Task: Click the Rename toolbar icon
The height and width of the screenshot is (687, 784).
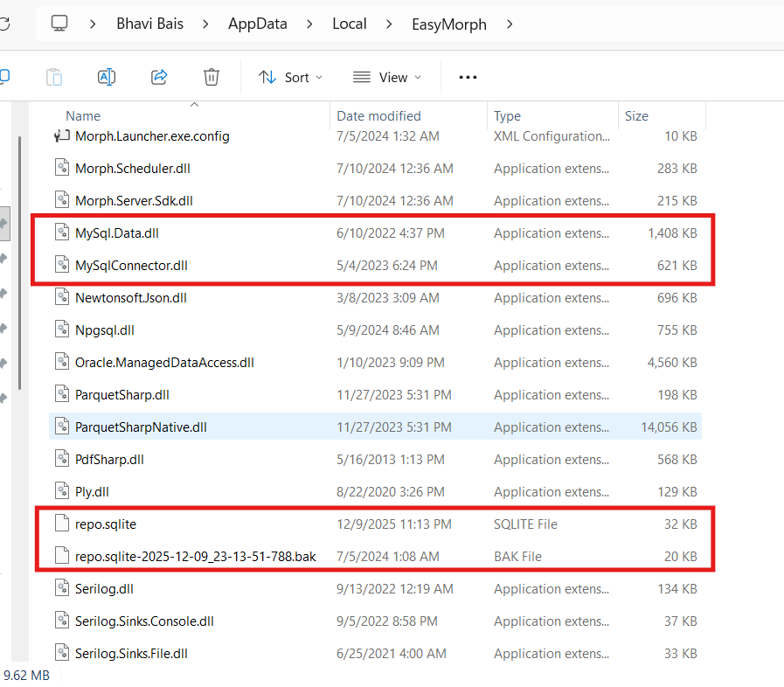Action: (x=107, y=77)
